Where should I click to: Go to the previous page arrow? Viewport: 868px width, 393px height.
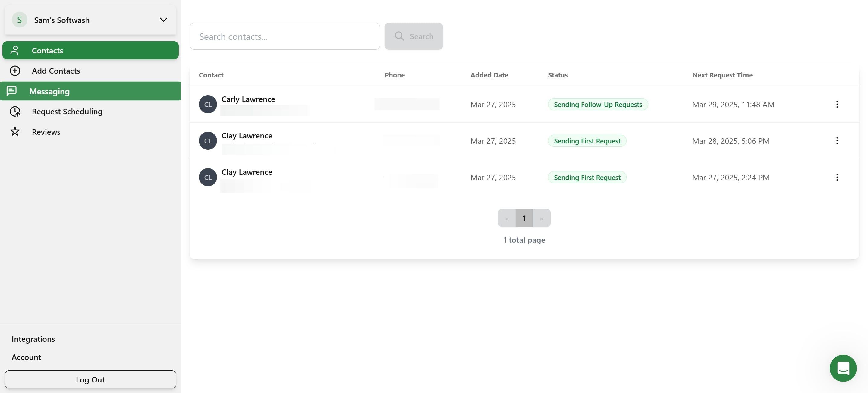click(506, 218)
